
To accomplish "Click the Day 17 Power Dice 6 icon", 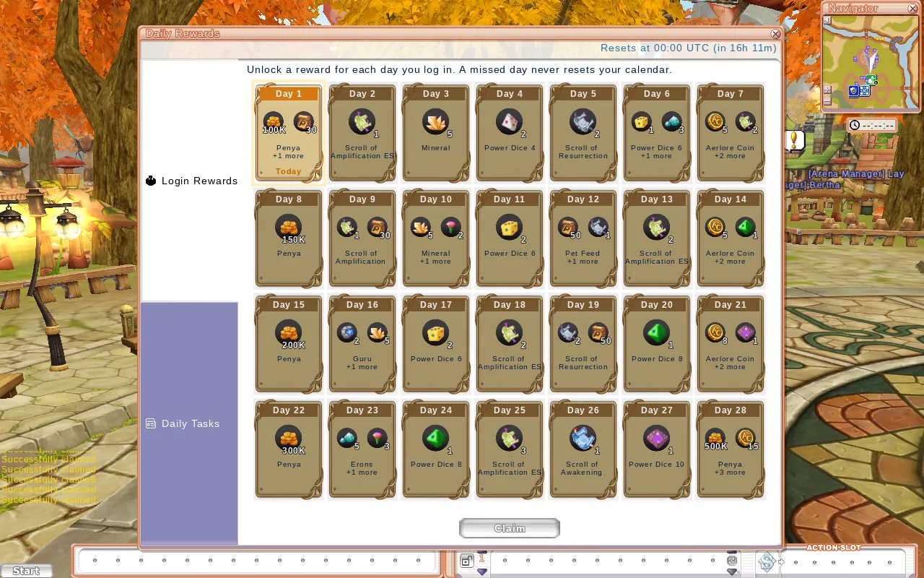I will click(435, 333).
